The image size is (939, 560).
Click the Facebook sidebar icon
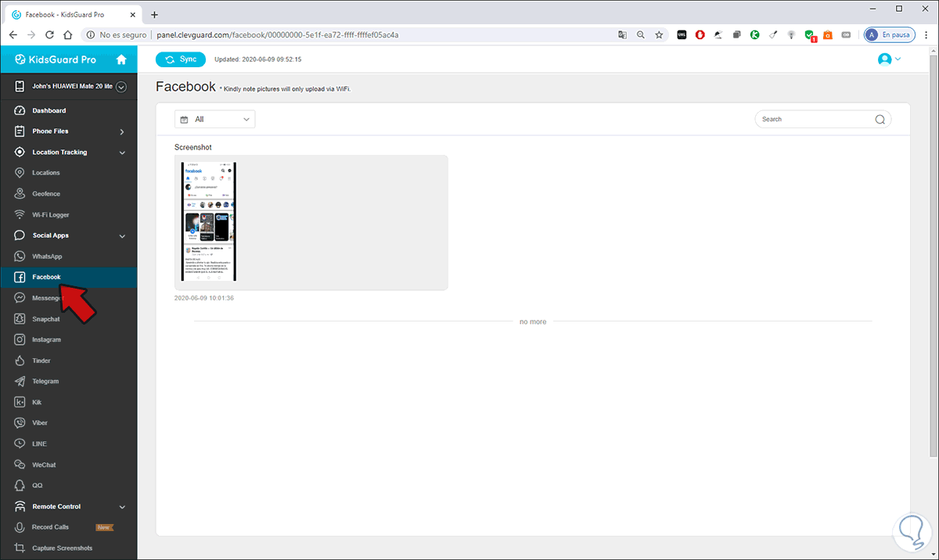point(20,277)
